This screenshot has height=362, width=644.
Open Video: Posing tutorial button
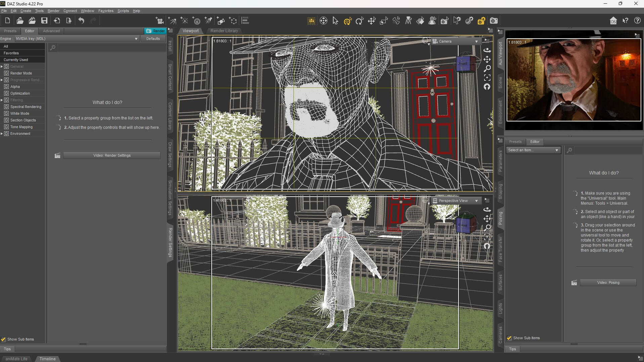pyautogui.click(x=608, y=282)
